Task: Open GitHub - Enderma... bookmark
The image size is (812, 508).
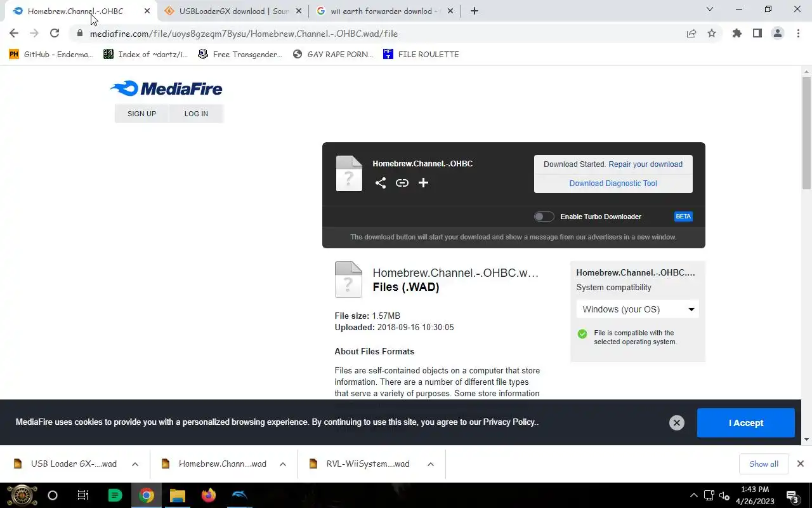Action: coord(51,55)
